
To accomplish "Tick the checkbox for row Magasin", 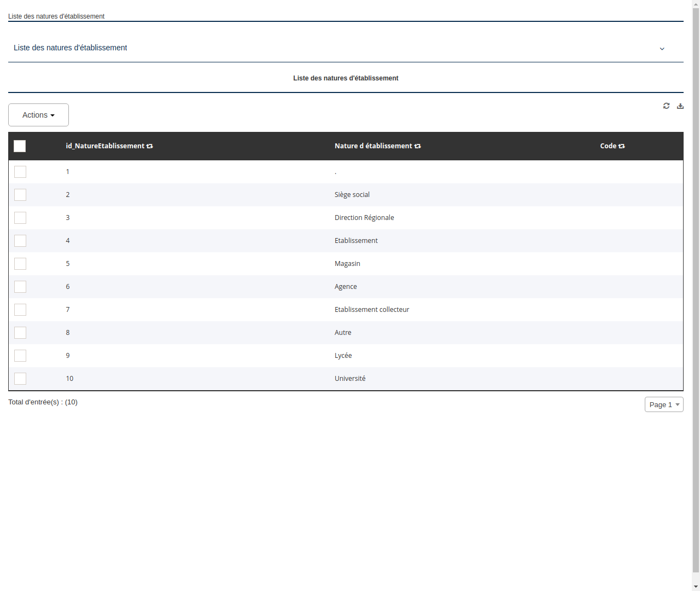I will point(20,263).
